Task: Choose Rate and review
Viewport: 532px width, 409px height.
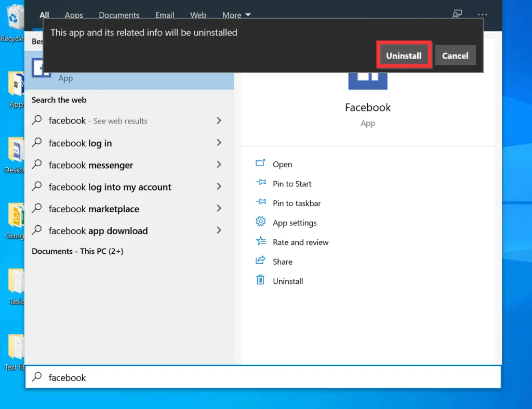Action: coord(301,242)
